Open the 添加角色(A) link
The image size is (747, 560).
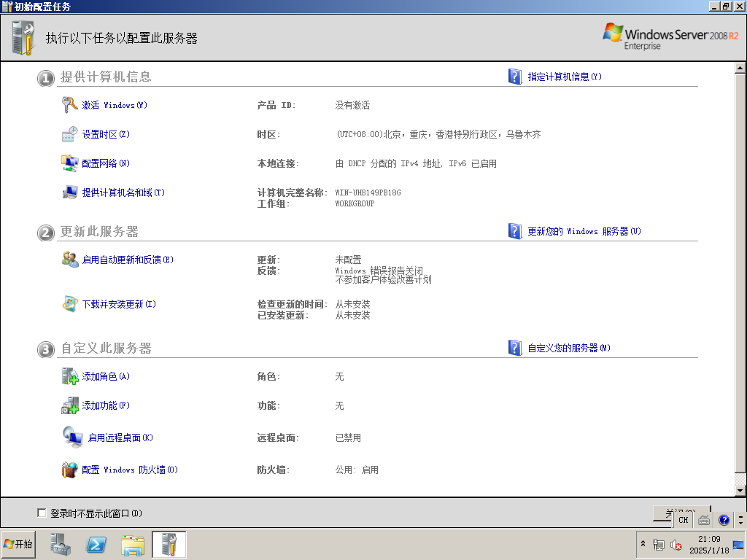(106, 376)
